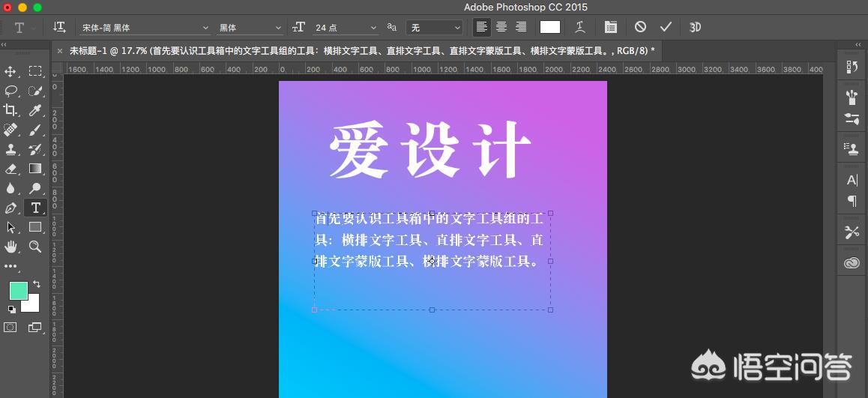Screen dimensions: 868x398
Task: Select the Spot Healing Brush tool
Action: (10, 130)
